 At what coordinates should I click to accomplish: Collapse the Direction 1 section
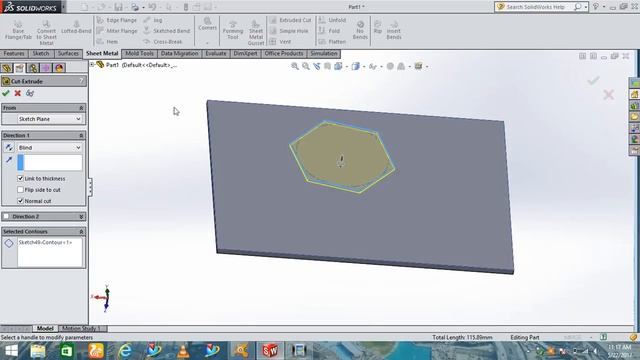81,135
